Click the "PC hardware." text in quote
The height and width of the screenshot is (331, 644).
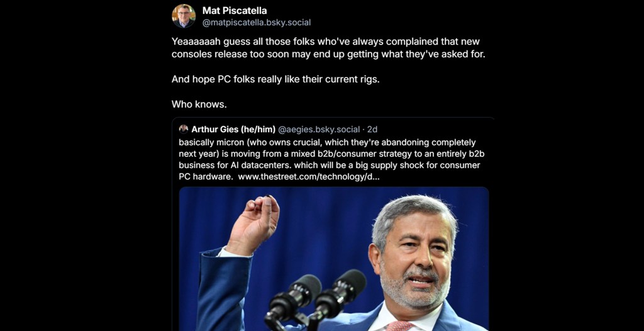206,177
